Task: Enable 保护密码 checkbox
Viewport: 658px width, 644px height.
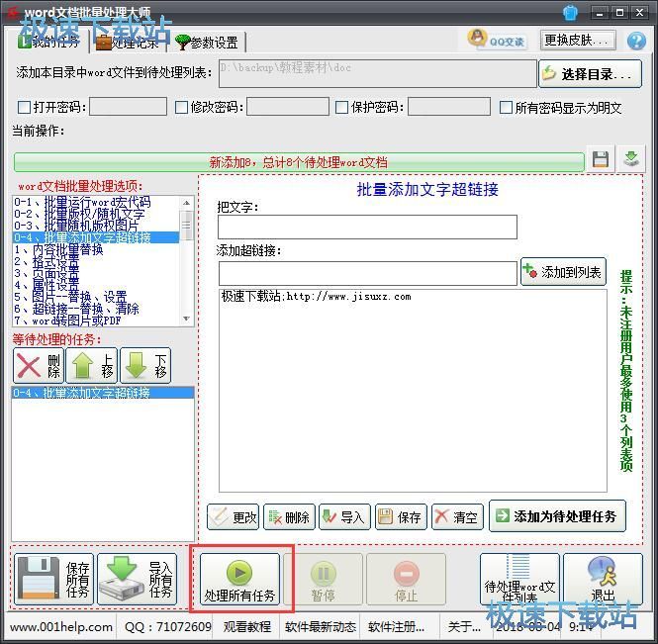Action: tap(342, 108)
